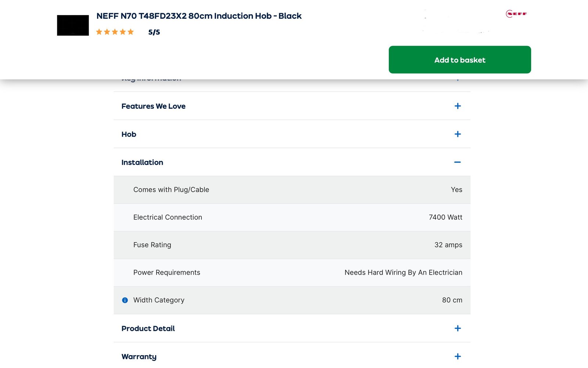The height and width of the screenshot is (368, 588).
Task: Open the Hob section heading
Action: click(x=129, y=134)
